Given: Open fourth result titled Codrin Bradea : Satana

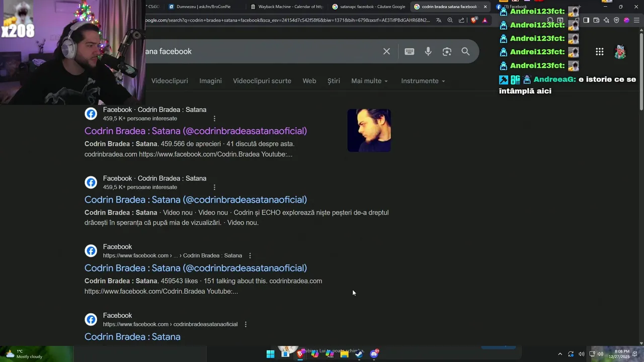Looking at the screenshot, I should tap(132, 337).
